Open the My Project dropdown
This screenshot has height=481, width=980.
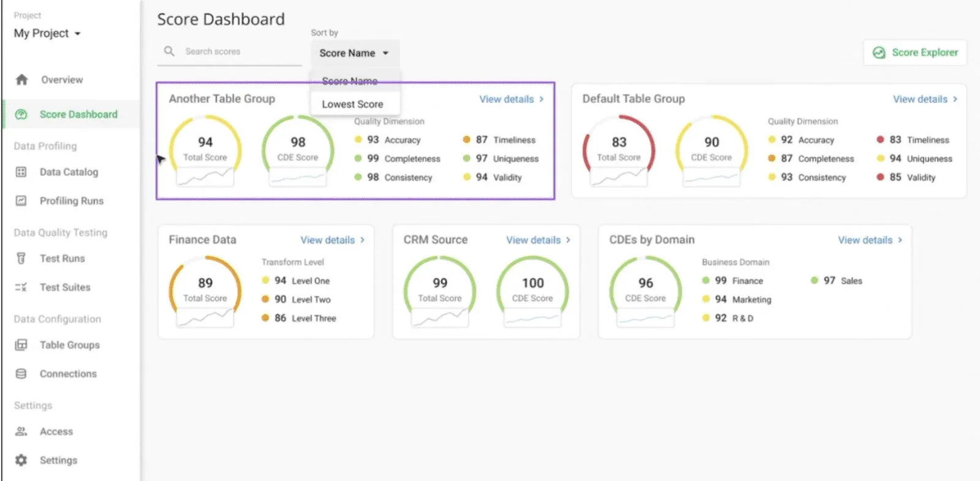[x=47, y=34]
